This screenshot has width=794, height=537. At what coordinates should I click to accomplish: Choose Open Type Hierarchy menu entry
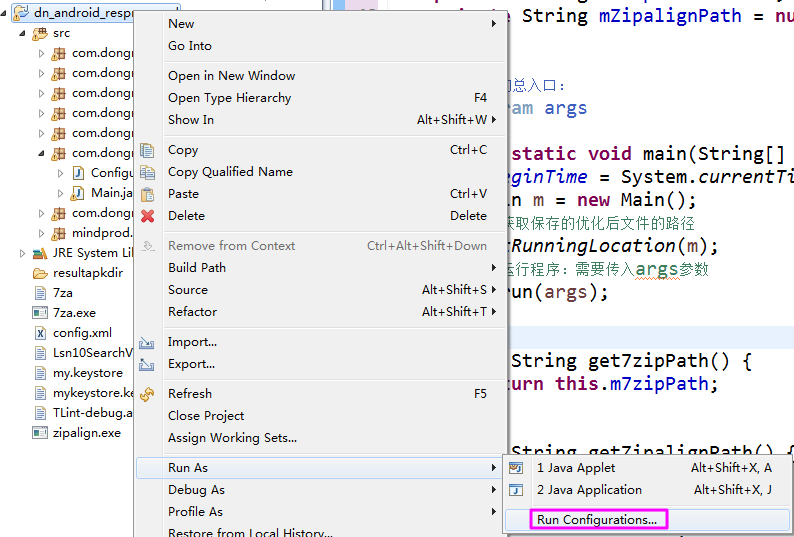tap(229, 98)
